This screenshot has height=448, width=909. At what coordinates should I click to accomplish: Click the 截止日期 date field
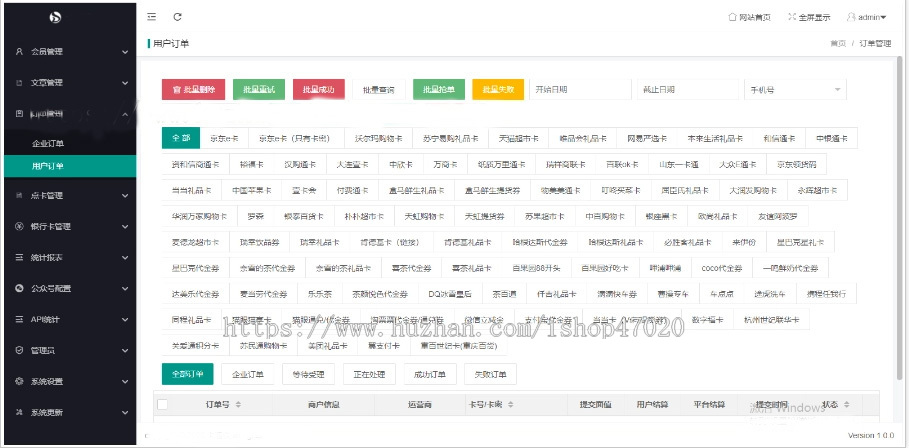pos(688,90)
